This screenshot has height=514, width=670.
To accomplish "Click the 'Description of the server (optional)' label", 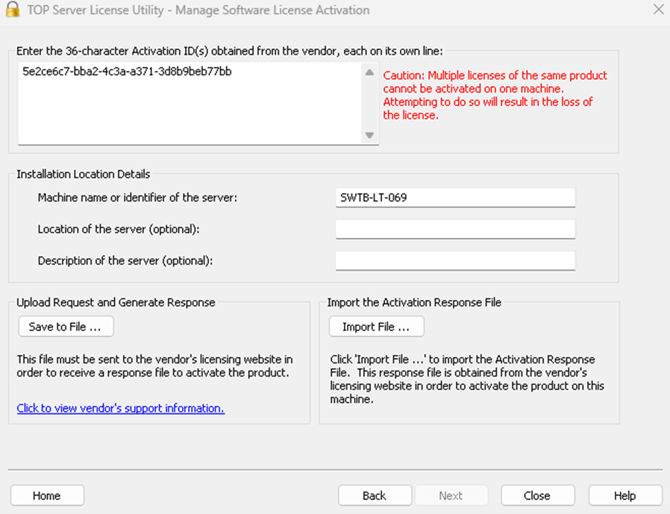I will (126, 261).
